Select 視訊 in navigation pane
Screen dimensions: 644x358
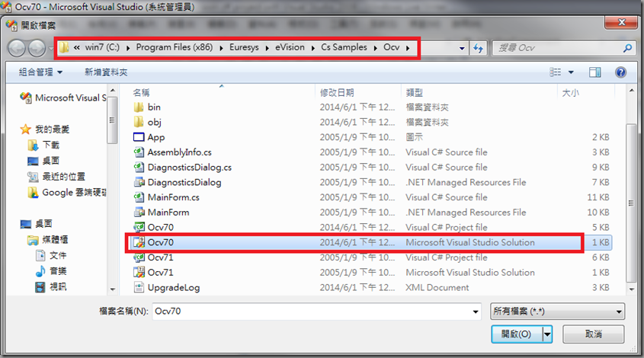click(58, 286)
